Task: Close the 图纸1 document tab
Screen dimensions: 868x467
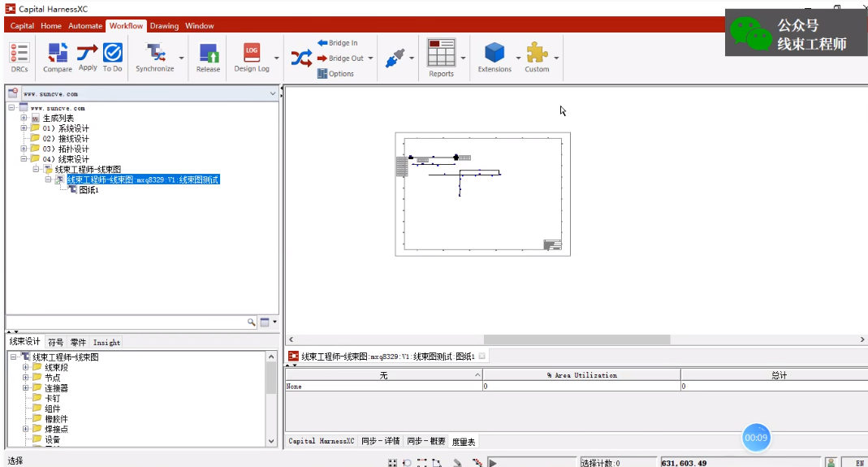Action: pos(482,357)
